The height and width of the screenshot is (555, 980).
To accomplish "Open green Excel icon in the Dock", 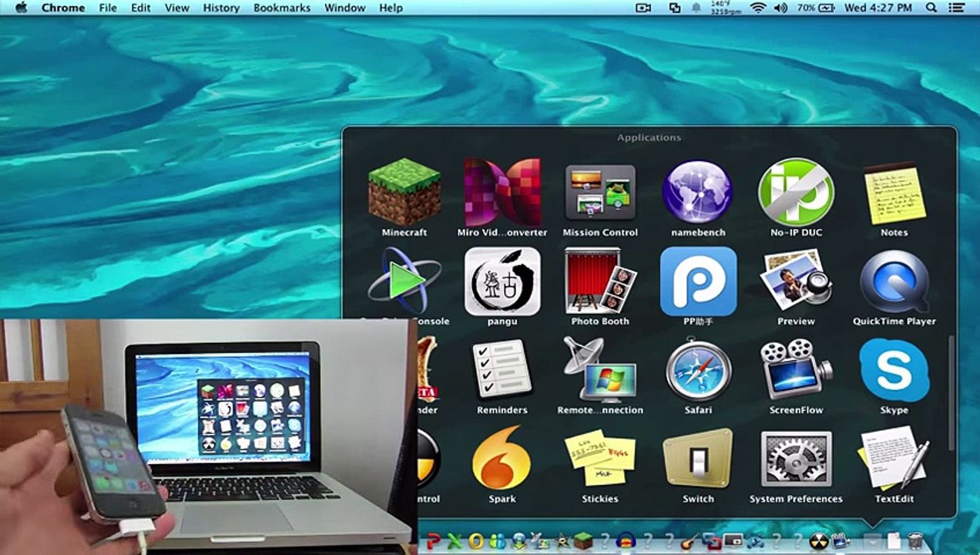I will coord(455,541).
